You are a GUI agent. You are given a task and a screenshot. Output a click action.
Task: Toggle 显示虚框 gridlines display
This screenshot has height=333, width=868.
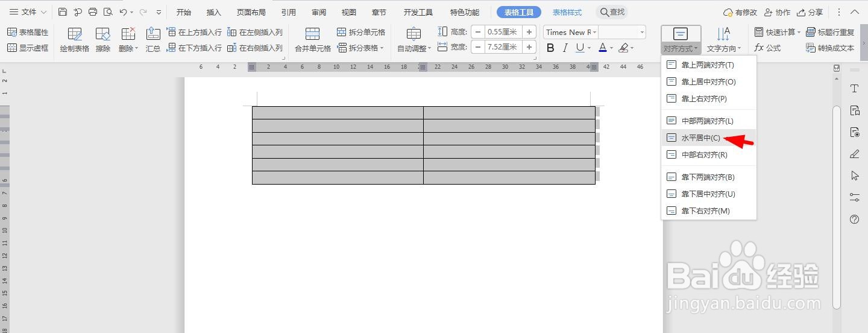point(28,48)
